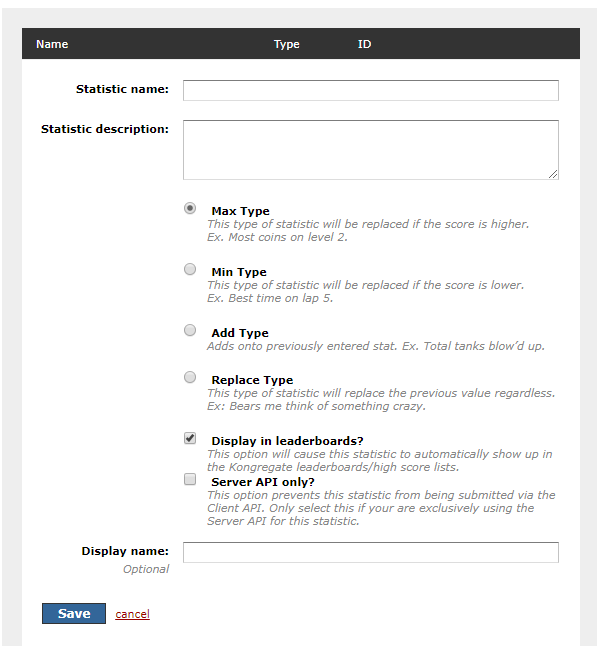Viewport: 597px width, 646px height.
Task: Focus the Statistic name text field
Action: point(371,90)
